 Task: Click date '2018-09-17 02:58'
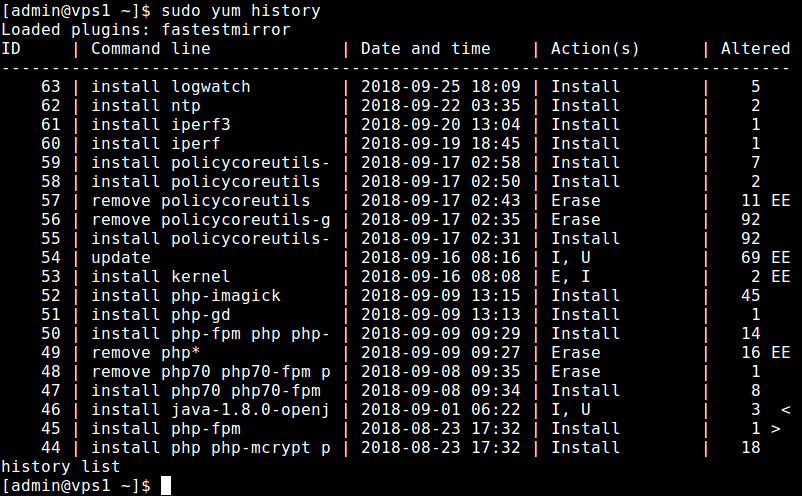tap(441, 163)
